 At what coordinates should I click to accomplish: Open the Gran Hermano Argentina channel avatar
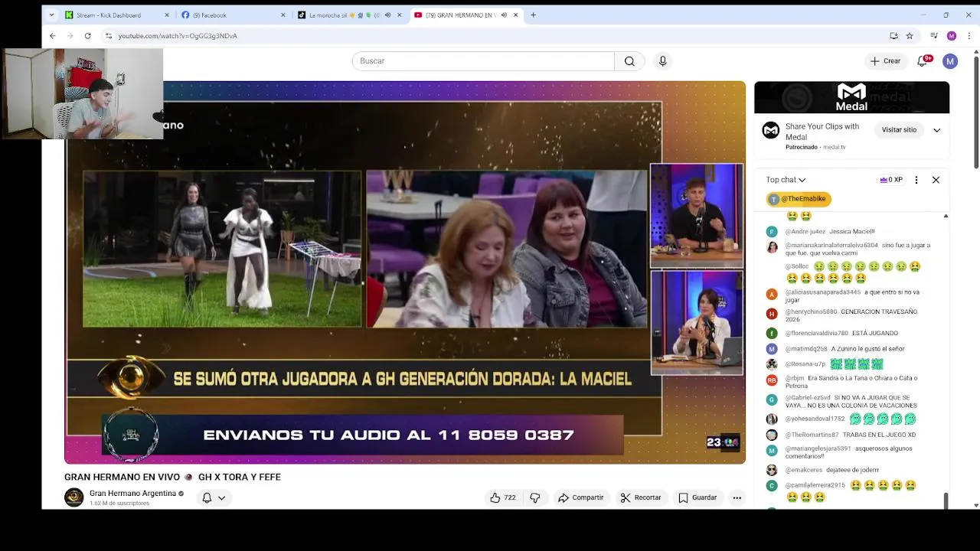(x=74, y=497)
